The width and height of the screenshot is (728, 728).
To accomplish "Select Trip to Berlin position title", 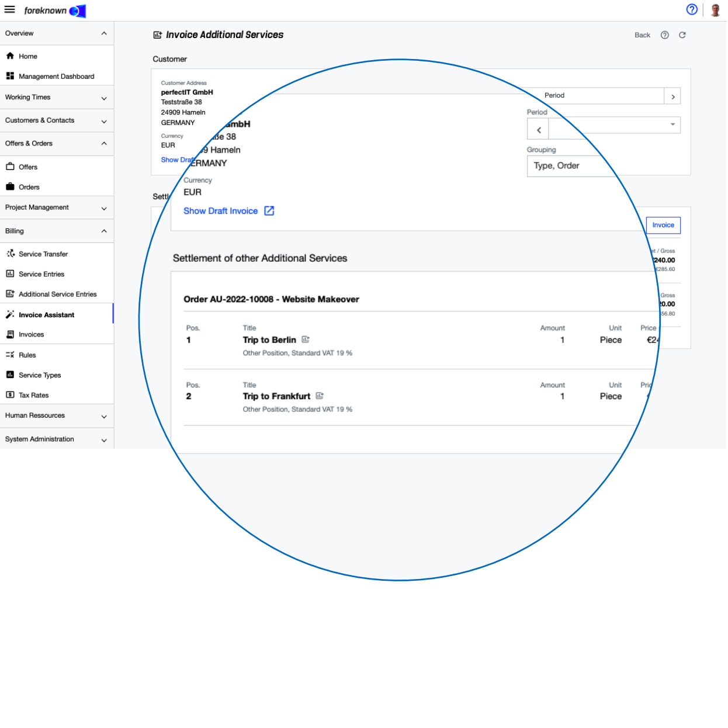I will [x=269, y=340].
